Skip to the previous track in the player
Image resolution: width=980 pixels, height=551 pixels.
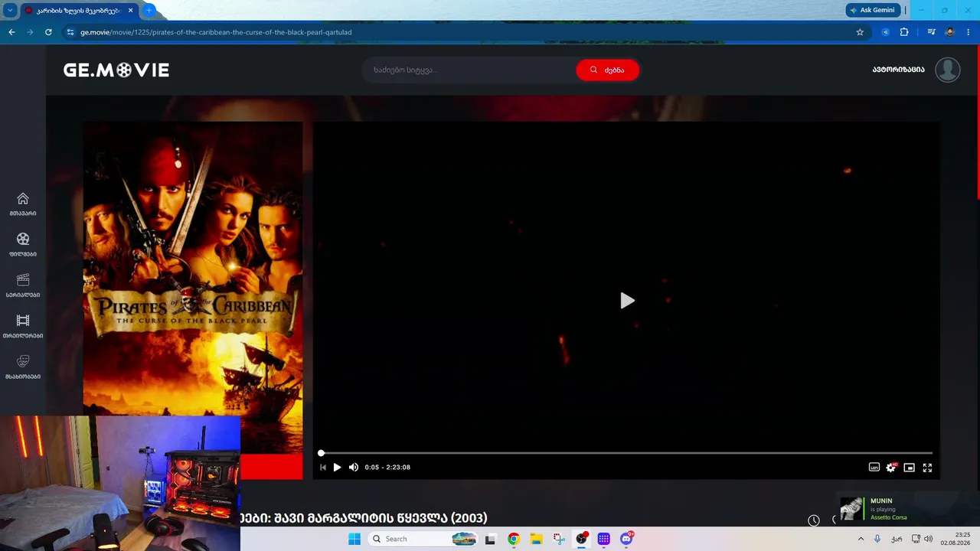pos(323,468)
